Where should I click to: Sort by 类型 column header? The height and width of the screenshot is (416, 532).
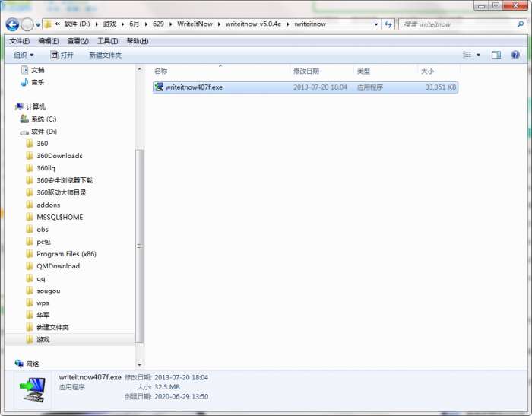[363, 71]
